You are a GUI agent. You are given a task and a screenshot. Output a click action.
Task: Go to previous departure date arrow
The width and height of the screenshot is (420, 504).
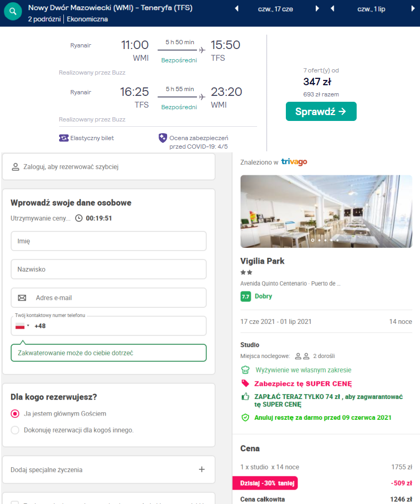pos(237,9)
